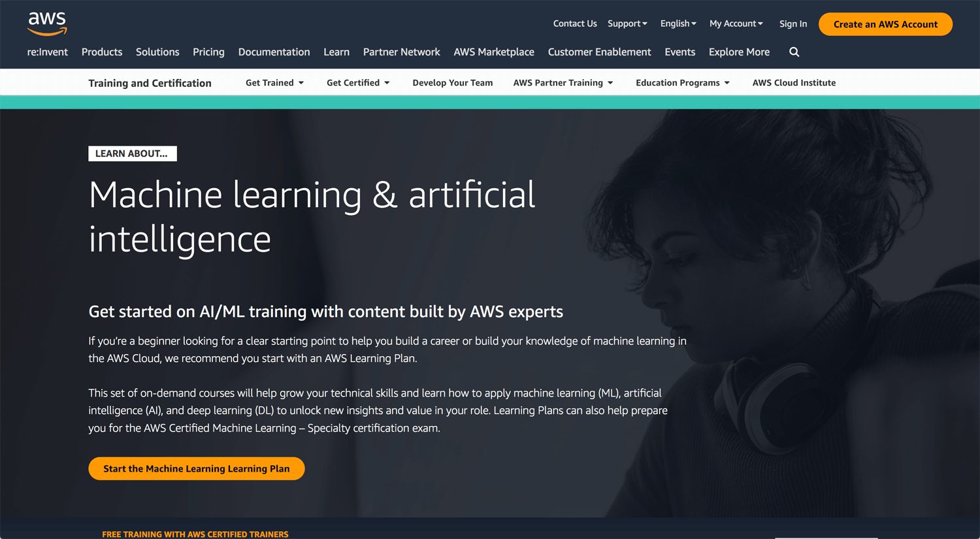Start the Machine Learning Learning Plan
980x539 pixels.
coord(197,468)
